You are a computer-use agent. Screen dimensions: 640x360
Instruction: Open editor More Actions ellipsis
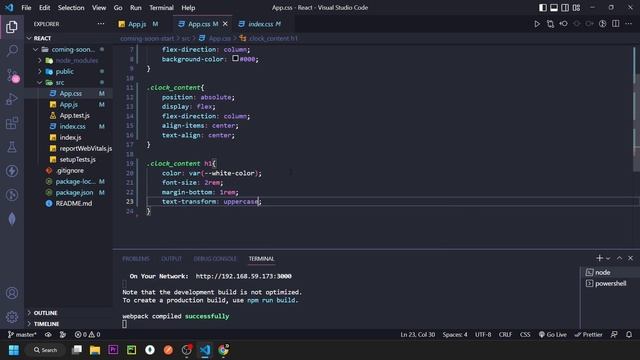tap(629, 24)
